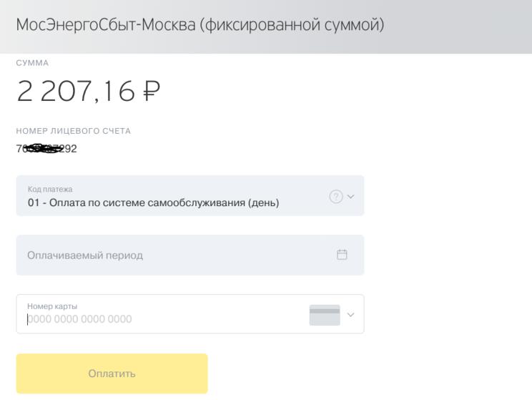Image resolution: width=532 pixels, height=400 pixels.
Task: Expand the Код платежа dropdown chevron
Action: [350, 197]
